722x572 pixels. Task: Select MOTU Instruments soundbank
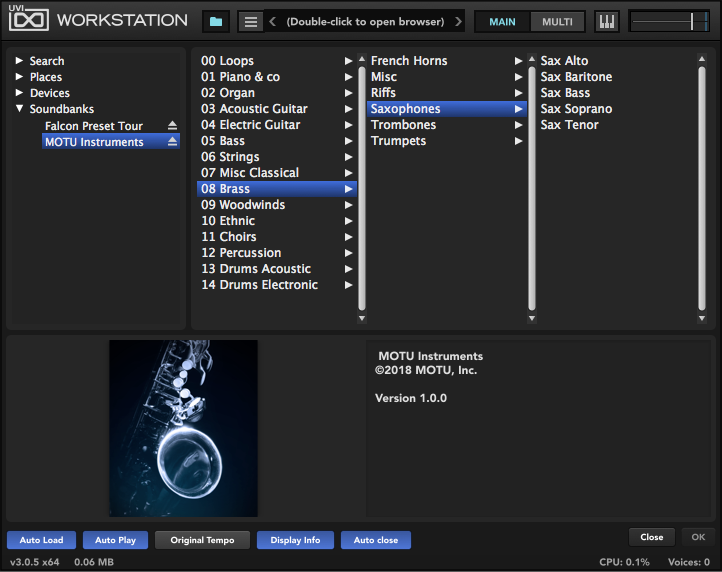pyautogui.click(x=111, y=141)
